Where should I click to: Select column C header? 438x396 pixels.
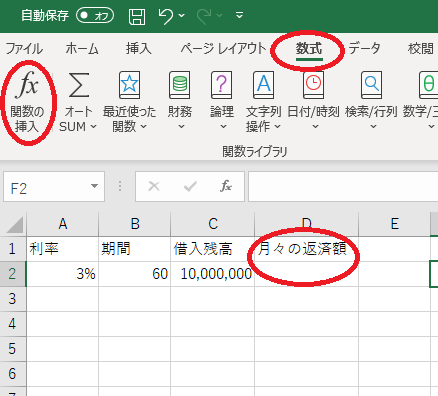coord(213,224)
